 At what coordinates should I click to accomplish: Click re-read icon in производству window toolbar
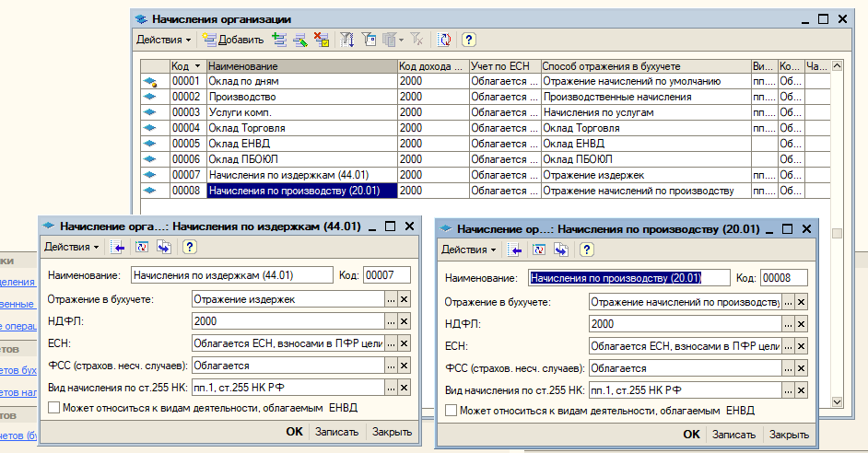(539, 250)
